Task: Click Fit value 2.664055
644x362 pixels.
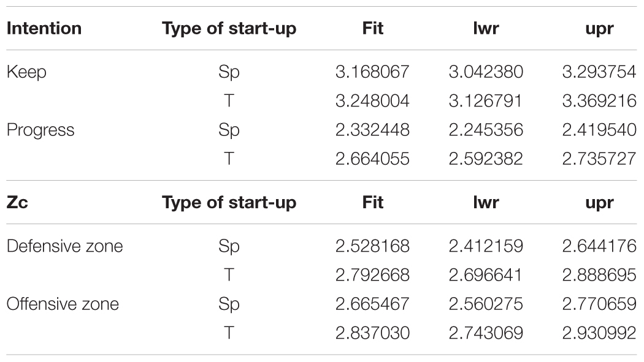Action: point(372,159)
